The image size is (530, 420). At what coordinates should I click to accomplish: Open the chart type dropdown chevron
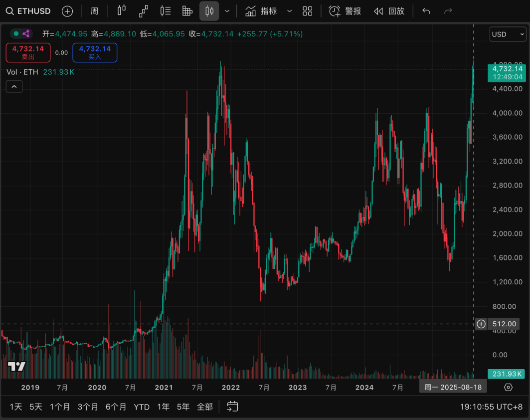coord(227,10)
